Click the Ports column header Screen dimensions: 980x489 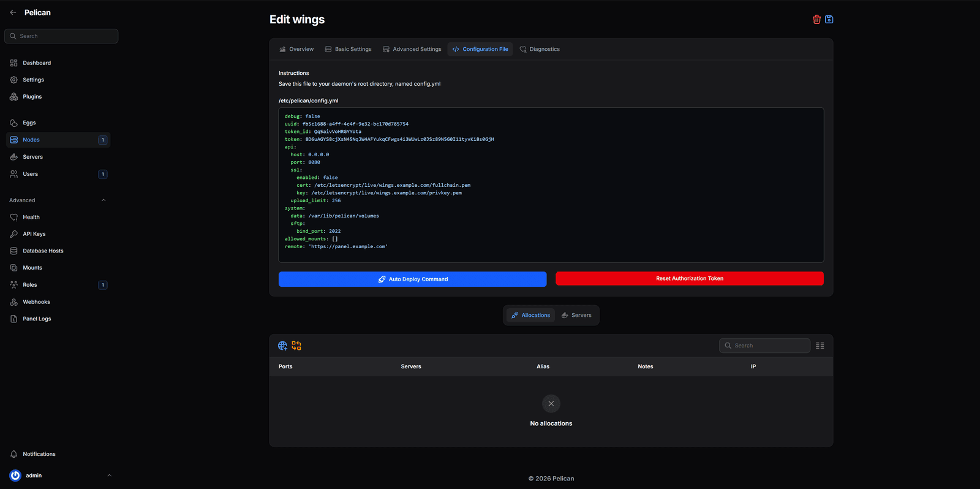click(x=285, y=366)
